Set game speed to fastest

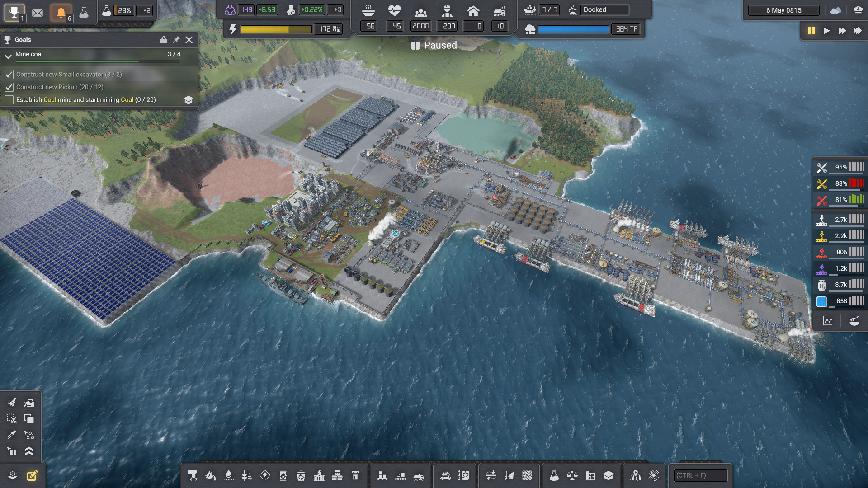point(857,31)
